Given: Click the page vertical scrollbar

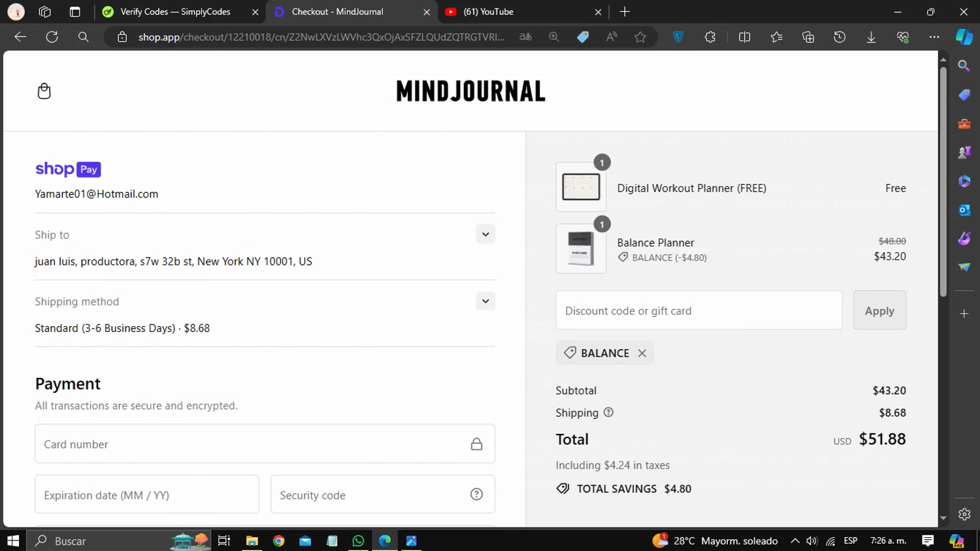Looking at the screenshot, I should point(943,181).
